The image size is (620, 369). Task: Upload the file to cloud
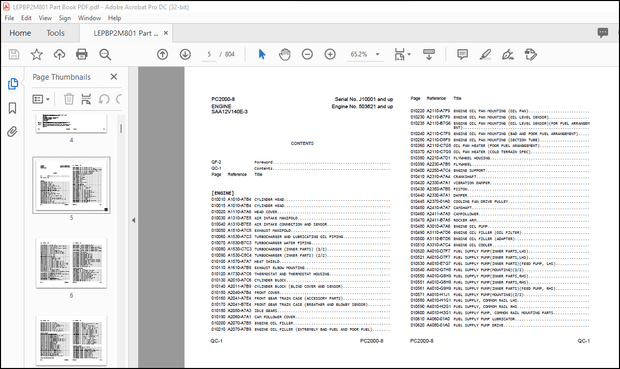pyautogui.click(x=59, y=54)
